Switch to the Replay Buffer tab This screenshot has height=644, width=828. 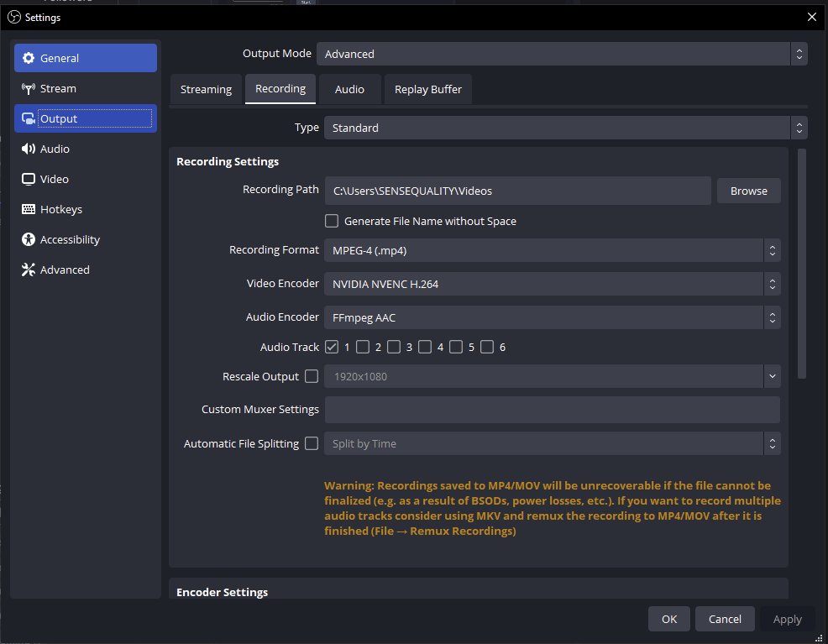(428, 89)
